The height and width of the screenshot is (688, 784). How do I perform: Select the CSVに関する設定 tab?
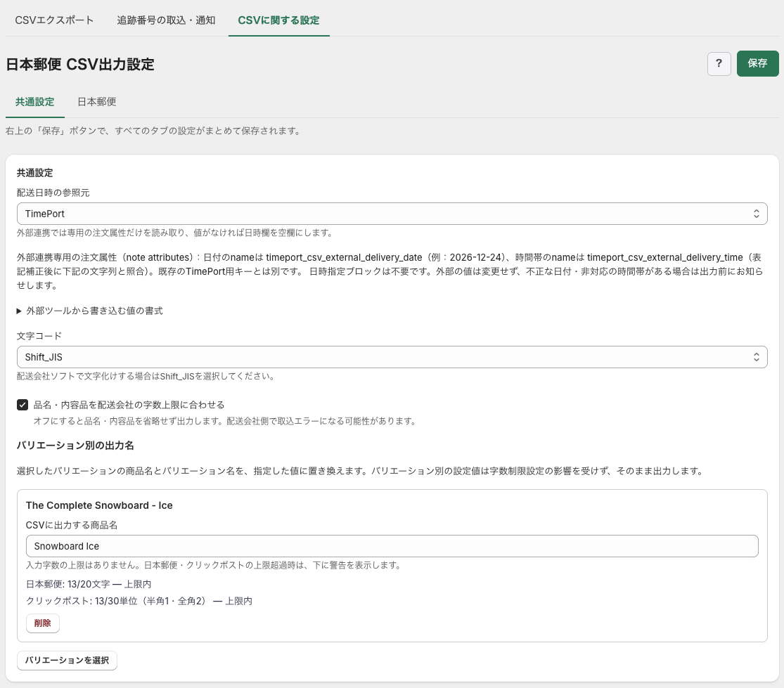(278, 20)
